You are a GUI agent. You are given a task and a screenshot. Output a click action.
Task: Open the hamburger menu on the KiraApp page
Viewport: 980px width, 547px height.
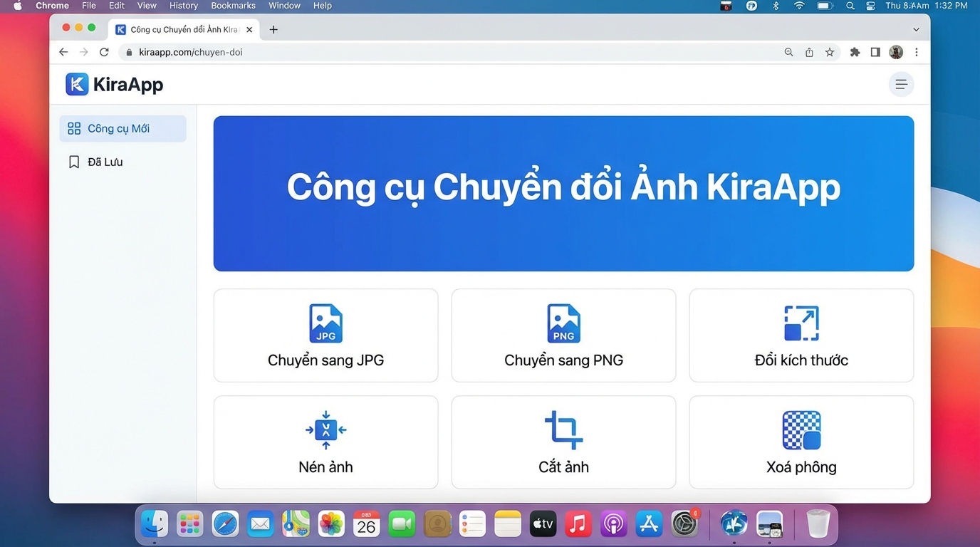coord(901,83)
